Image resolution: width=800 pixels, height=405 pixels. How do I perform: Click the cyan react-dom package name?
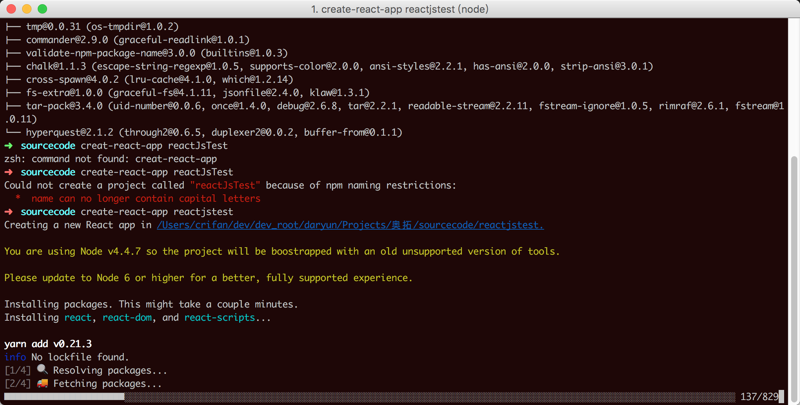(x=128, y=317)
